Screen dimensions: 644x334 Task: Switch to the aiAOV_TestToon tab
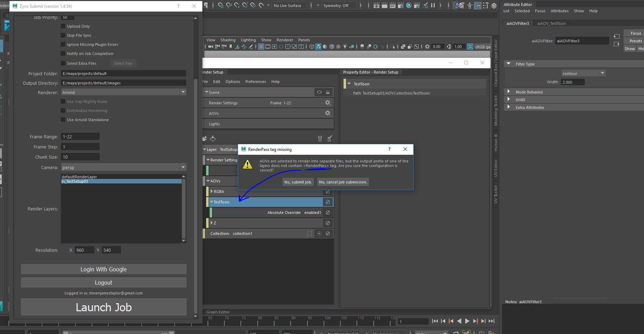(551, 23)
